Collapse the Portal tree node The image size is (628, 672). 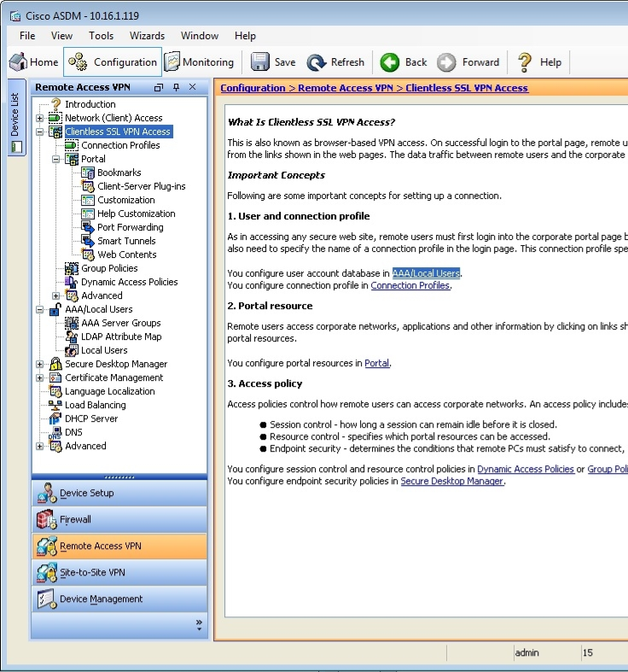[x=56, y=159]
